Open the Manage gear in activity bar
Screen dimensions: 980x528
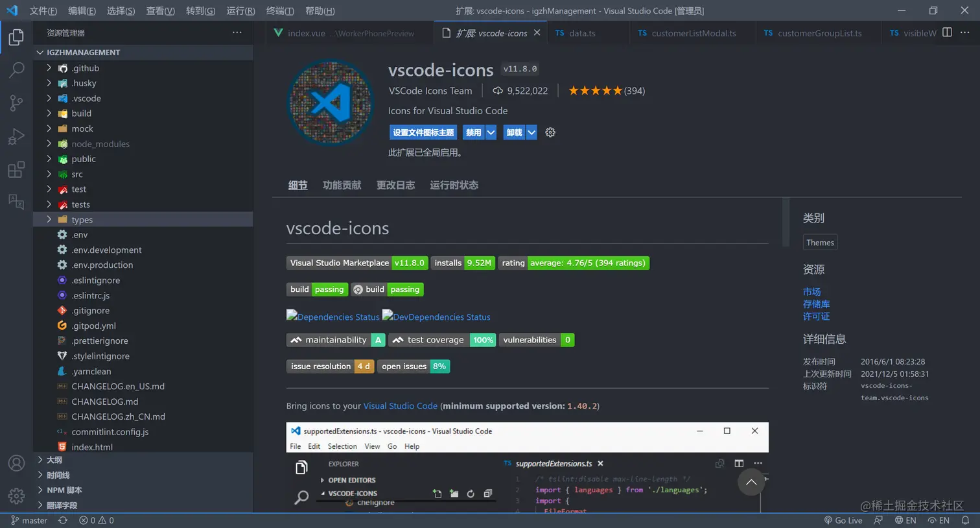[x=16, y=496]
